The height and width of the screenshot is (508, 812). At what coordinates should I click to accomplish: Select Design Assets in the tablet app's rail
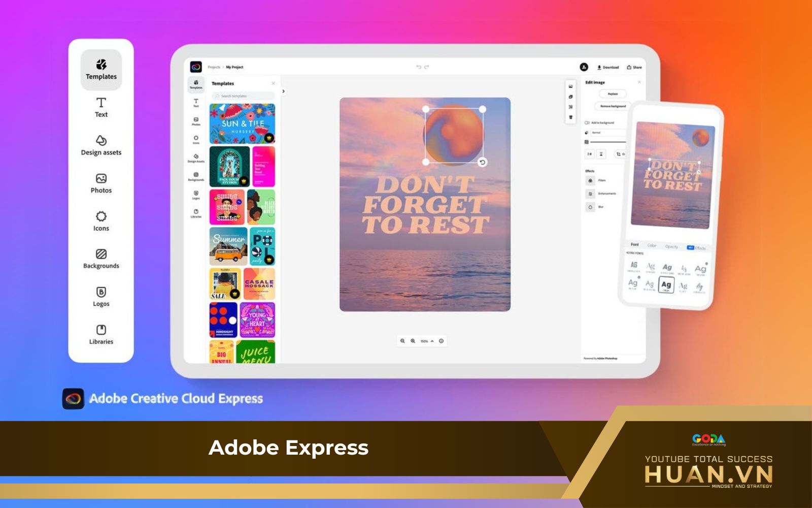(196, 158)
